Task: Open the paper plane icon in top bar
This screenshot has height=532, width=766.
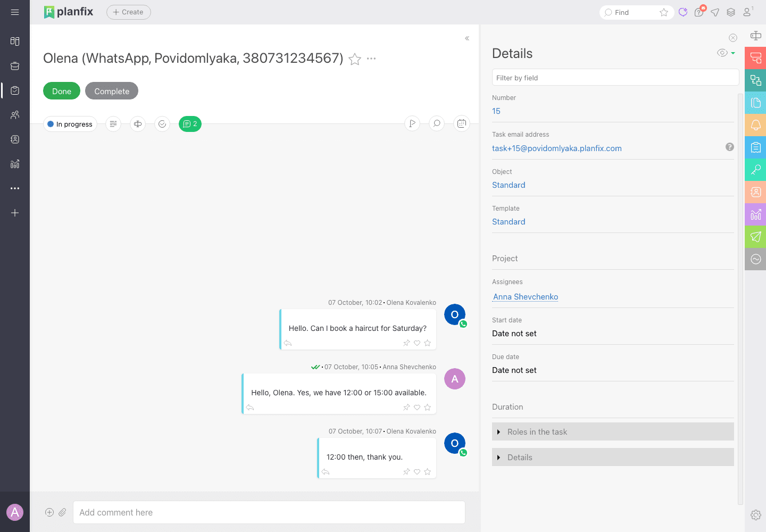Action: point(715,12)
